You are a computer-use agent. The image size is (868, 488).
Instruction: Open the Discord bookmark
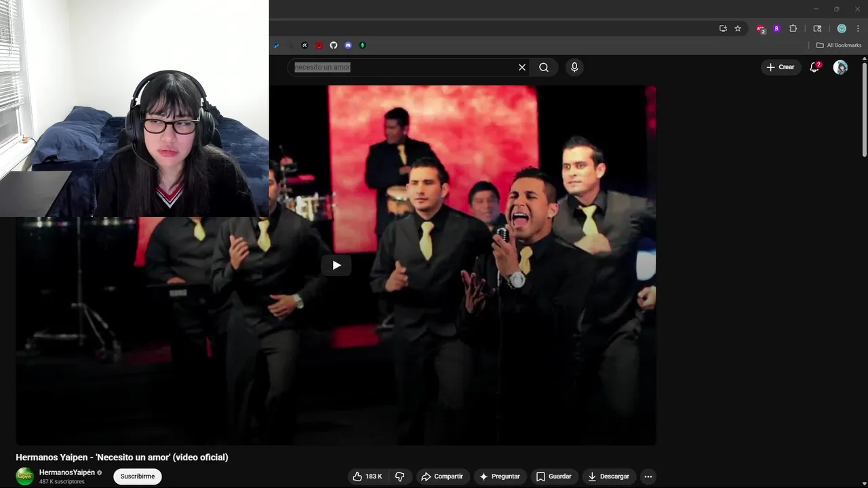pyautogui.click(x=348, y=45)
